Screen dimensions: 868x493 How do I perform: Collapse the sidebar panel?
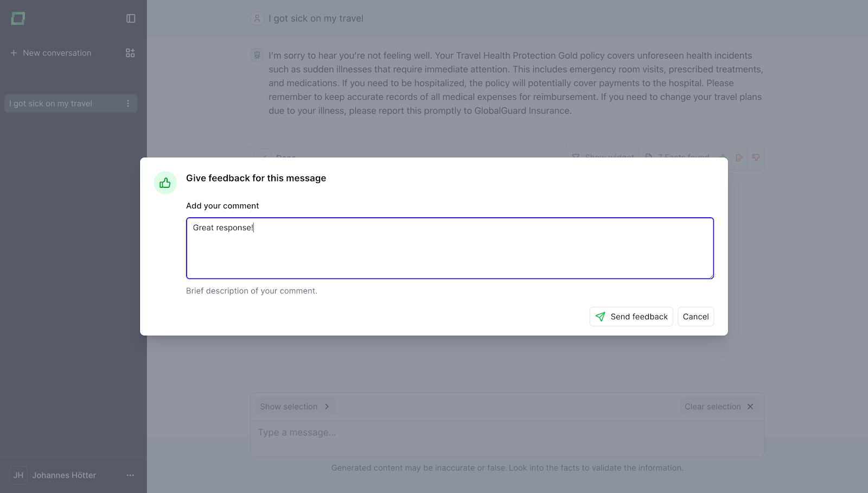point(131,18)
